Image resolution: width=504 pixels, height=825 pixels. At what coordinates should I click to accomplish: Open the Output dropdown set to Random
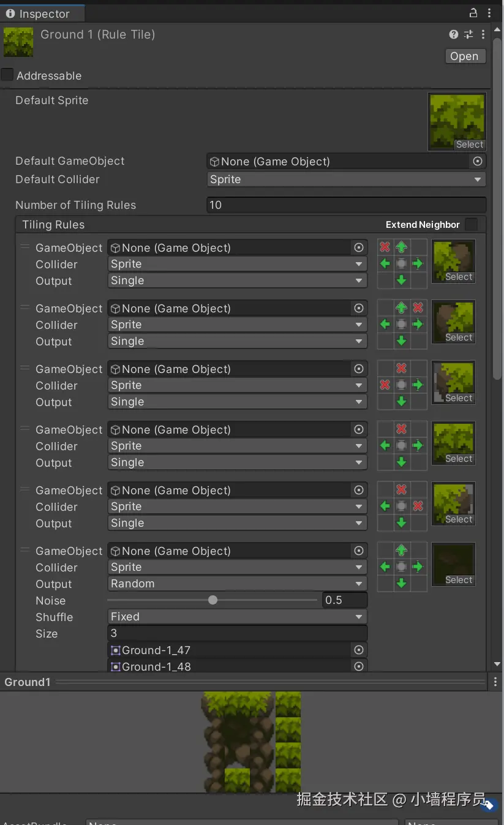tap(238, 584)
